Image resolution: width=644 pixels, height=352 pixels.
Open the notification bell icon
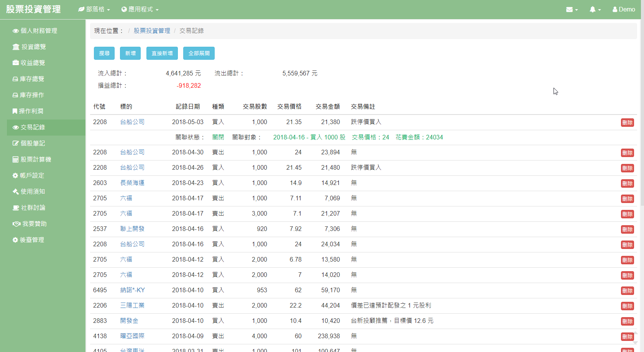tap(593, 10)
